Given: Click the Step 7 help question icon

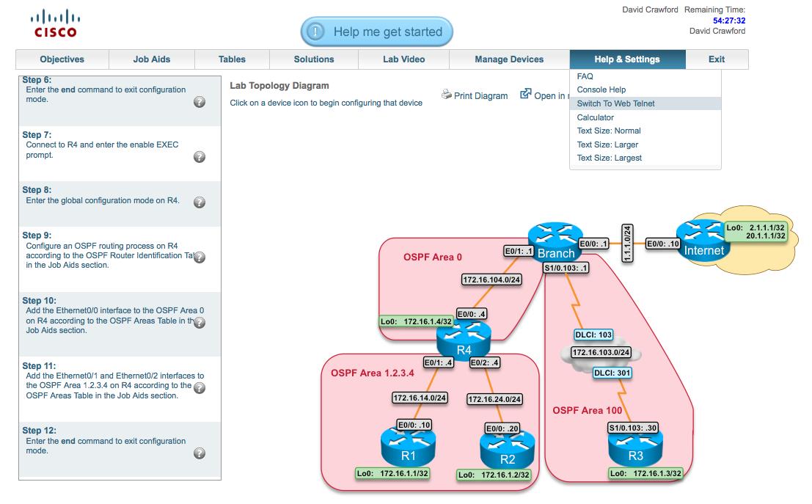Looking at the screenshot, I should (x=199, y=157).
